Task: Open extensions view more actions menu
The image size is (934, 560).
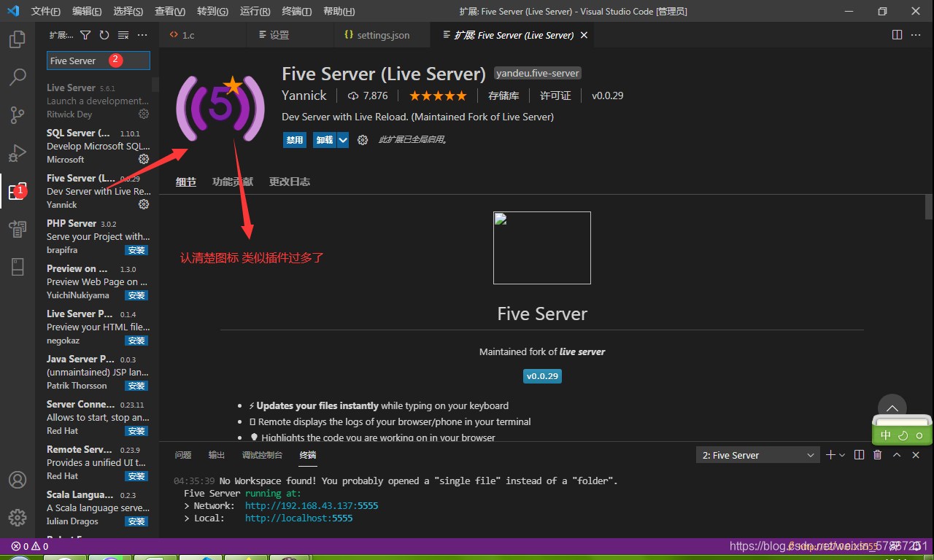Action: click(x=142, y=35)
